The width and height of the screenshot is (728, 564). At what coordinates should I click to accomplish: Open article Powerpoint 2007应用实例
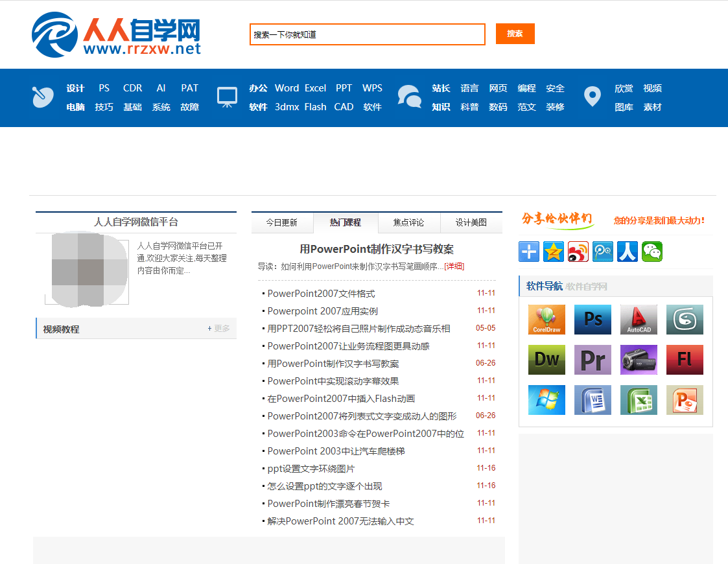click(323, 311)
